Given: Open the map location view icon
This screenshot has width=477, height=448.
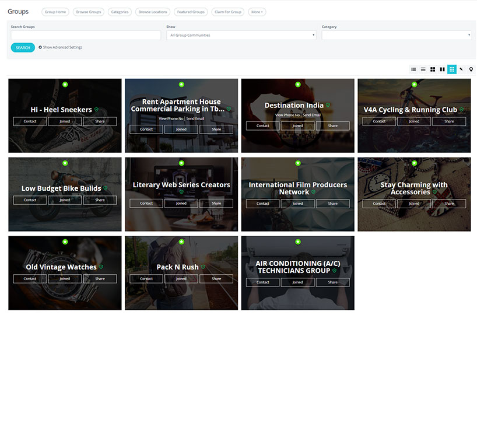Looking at the screenshot, I should (x=471, y=69).
